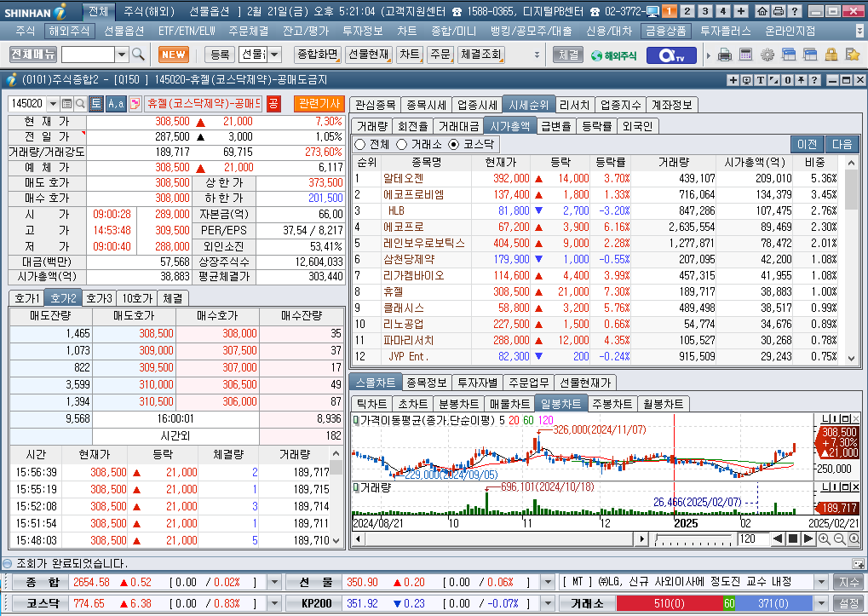Switch to the 주봉차트 tab
The width and height of the screenshot is (868, 616).
point(612,404)
